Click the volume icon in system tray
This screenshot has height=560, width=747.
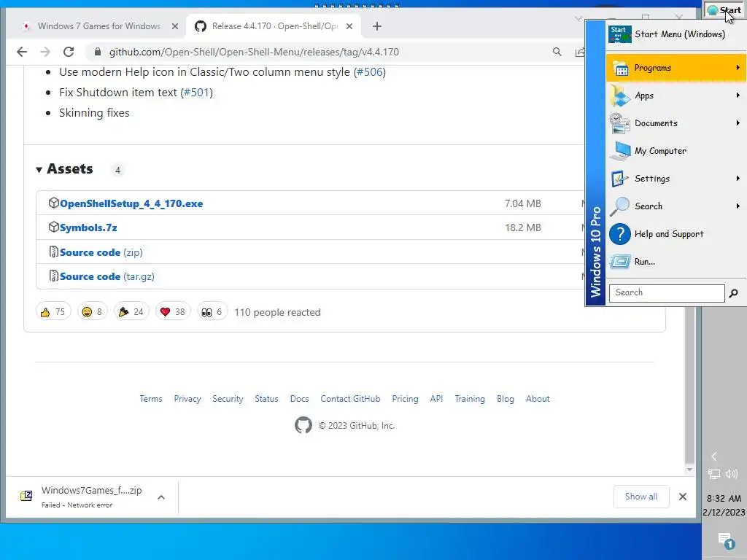coord(732,474)
